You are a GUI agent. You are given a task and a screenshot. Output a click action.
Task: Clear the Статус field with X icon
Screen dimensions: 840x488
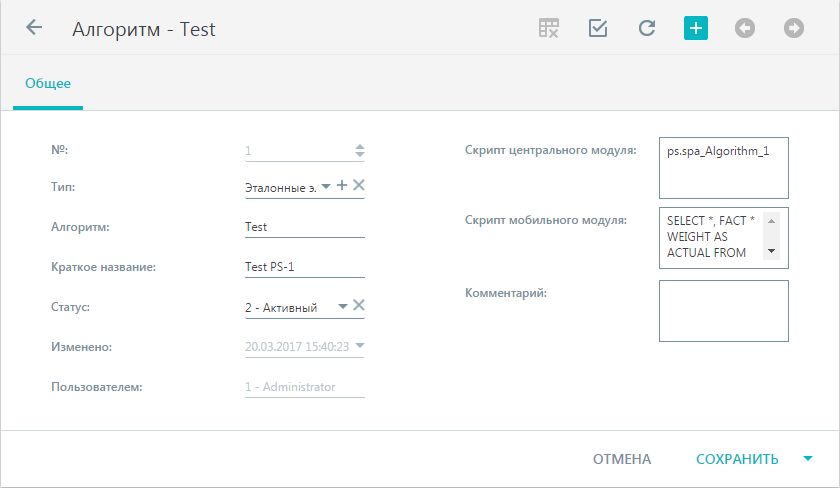pyautogui.click(x=359, y=305)
